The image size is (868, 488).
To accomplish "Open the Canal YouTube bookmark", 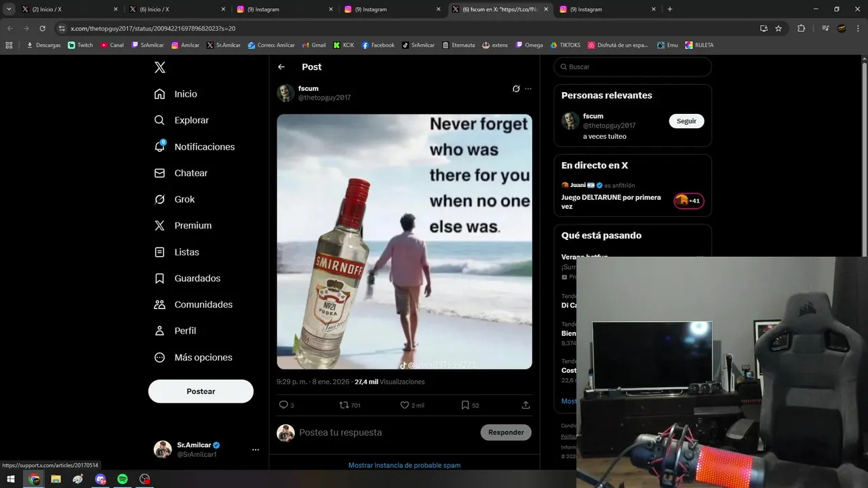I will (x=112, y=45).
